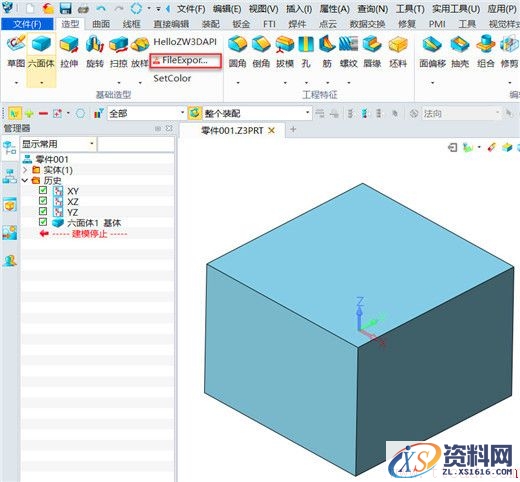Select the 唇缘 lip tool
520x482 pixels.
pyautogui.click(x=372, y=52)
